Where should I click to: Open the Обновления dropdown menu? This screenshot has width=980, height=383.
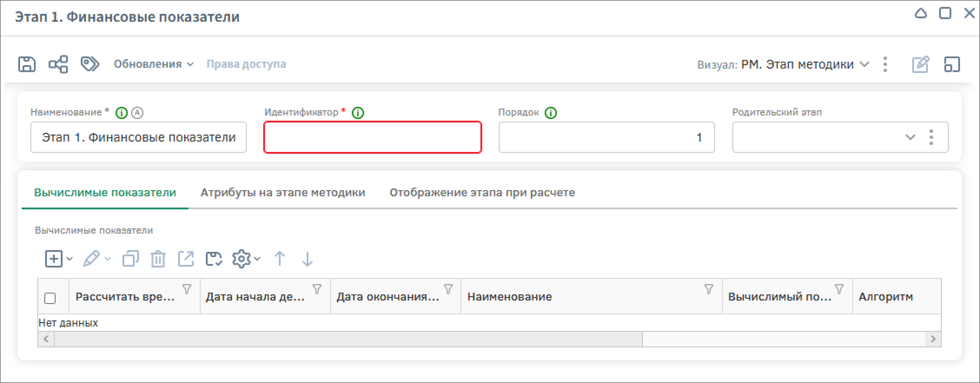[x=153, y=64]
